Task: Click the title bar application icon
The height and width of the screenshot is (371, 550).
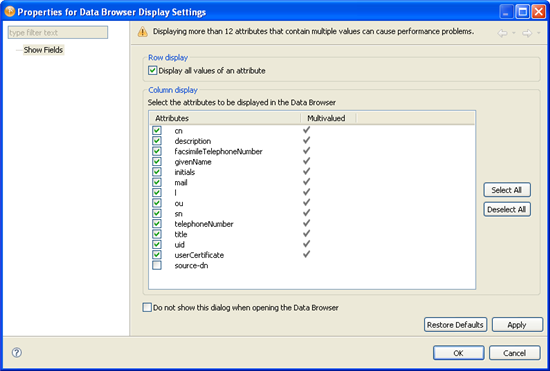Action: 9,12
